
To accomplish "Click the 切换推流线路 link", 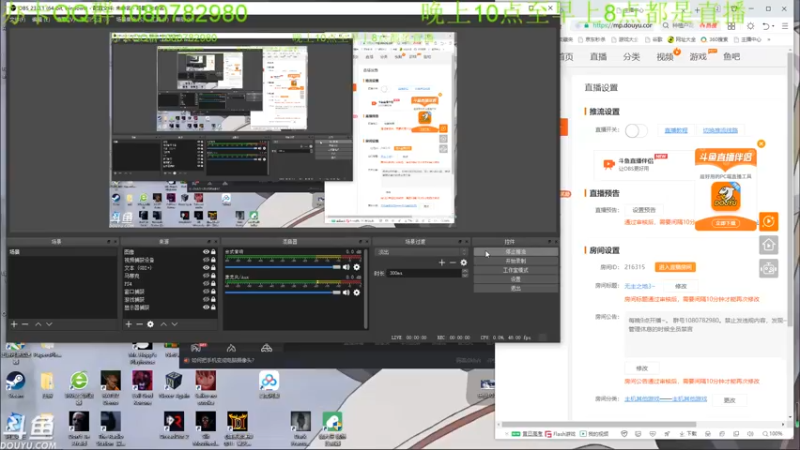I will point(720,131).
